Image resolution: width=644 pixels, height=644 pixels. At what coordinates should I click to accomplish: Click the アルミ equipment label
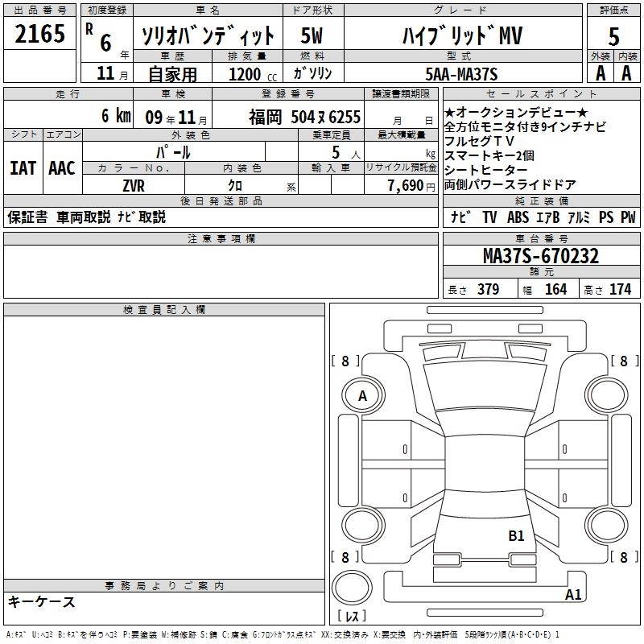click(579, 217)
